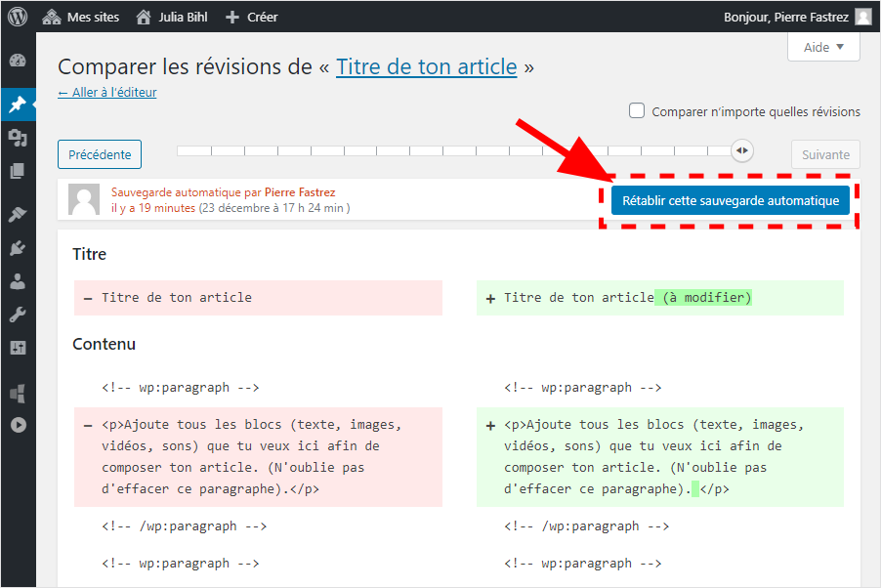881x588 pixels.
Task: Click 'Rétablir cette sauvegarde automatique' button
Action: point(730,200)
